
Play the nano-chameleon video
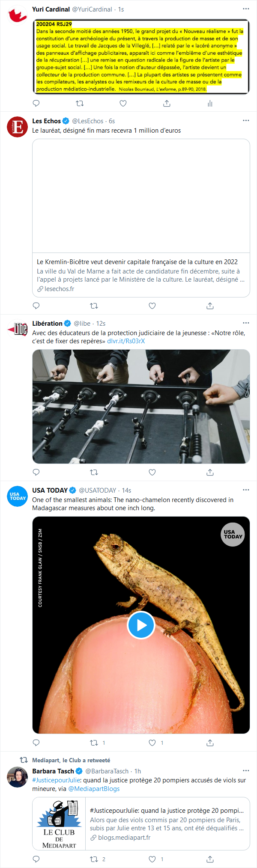pos(141,625)
